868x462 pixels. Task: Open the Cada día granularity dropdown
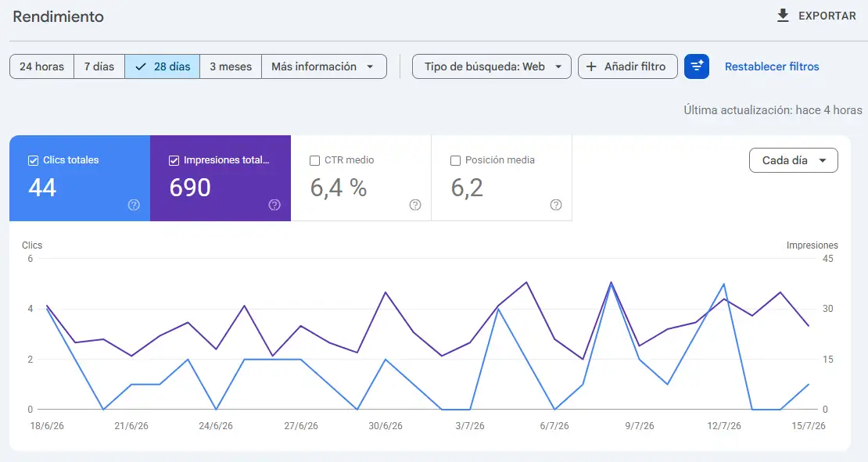[793, 160]
